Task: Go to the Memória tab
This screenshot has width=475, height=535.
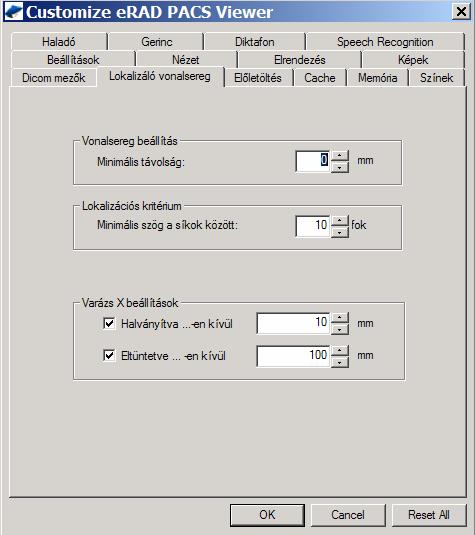Action: tap(377, 77)
